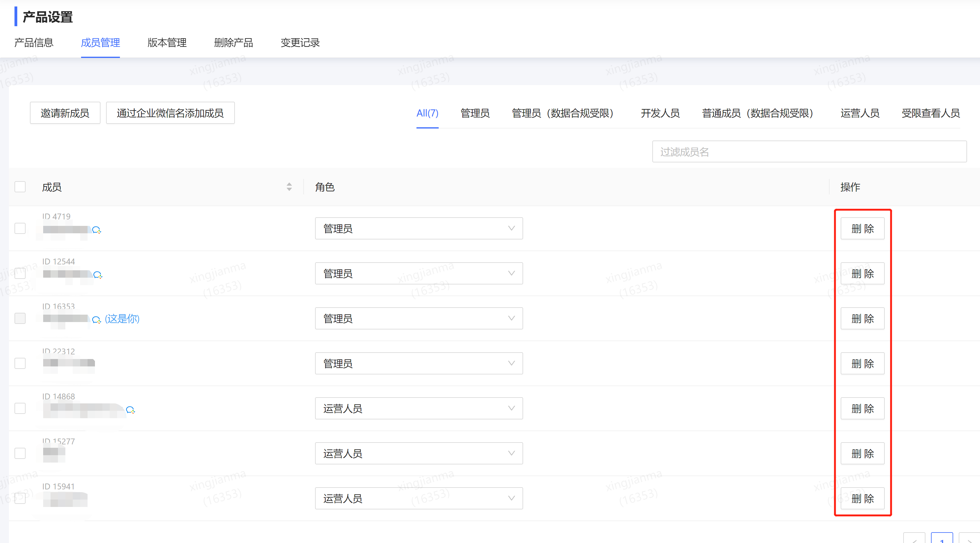Open the 版本管理 tab

(x=167, y=43)
